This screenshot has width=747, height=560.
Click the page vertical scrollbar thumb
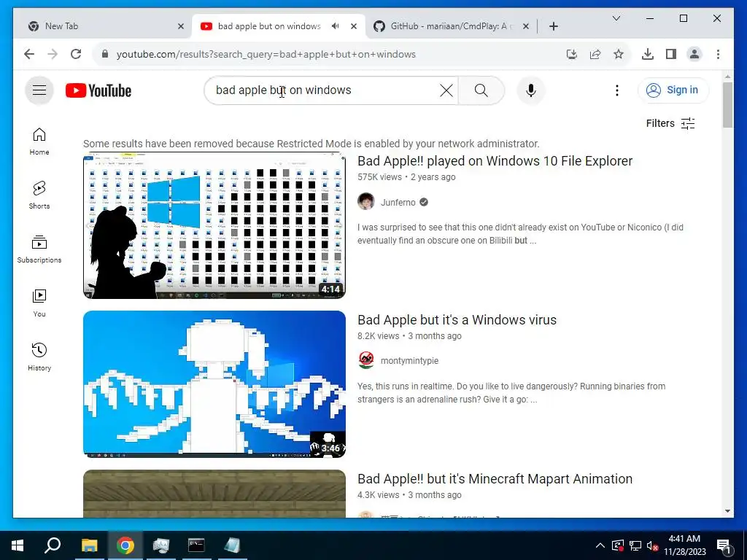point(727,105)
